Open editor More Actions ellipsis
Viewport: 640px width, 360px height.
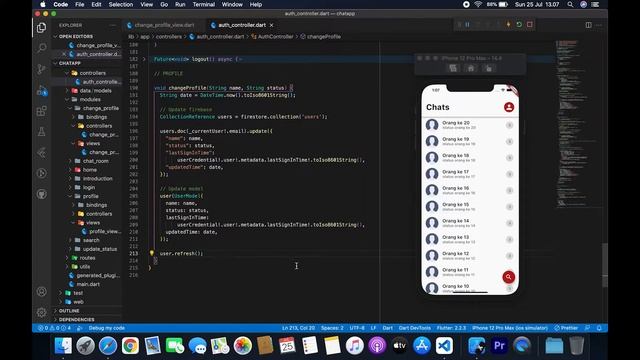click(599, 25)
